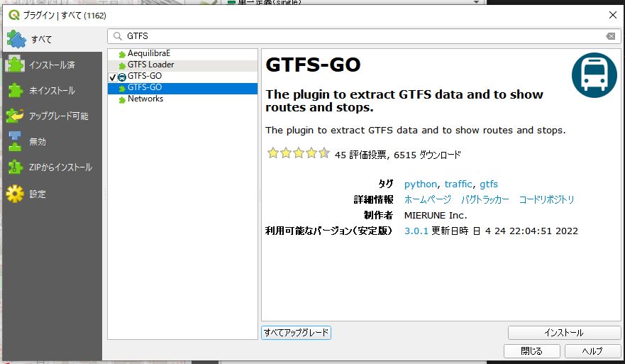
Task: Select the GTFS Loader plugin row
Action: (182, 65)
